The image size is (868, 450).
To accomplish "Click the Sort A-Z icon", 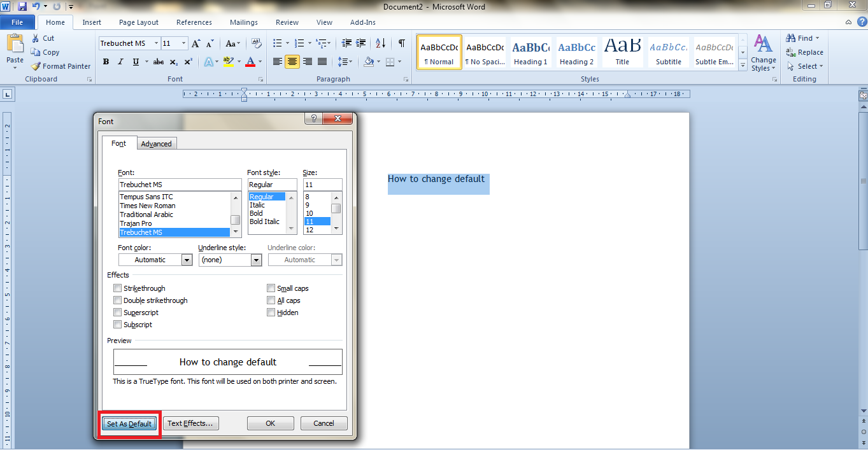I will pyautogui.click(x=381, y=43).
